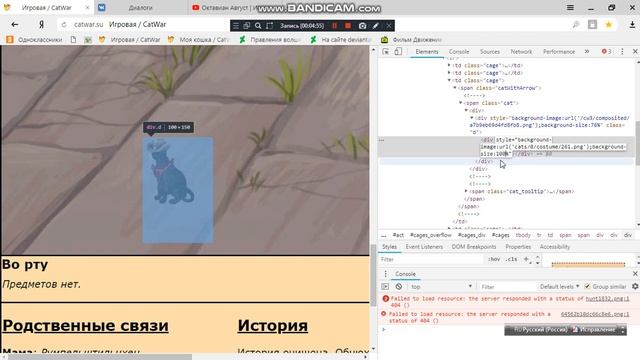Screen dimensions: 640x360
Task: Open the DevTools three-dot customize menu
Action: tap(622, 51)
